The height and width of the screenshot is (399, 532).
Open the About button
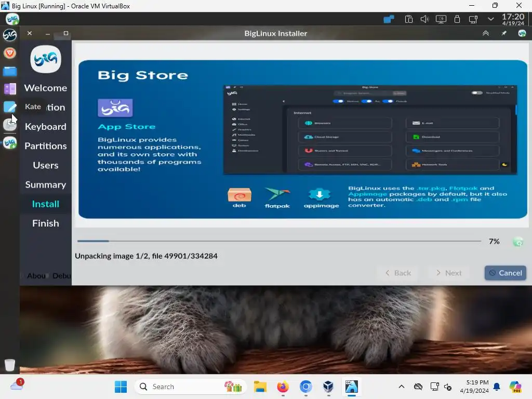[x=36, y=276]
